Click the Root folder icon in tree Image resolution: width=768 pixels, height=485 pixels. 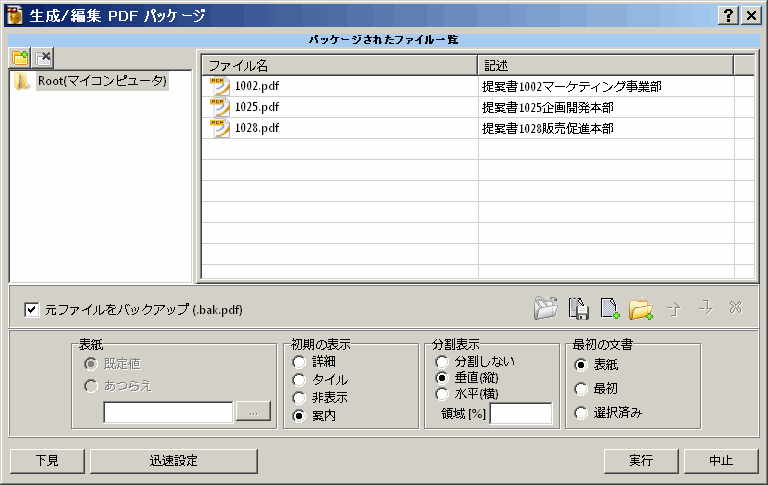click(22, 81)
